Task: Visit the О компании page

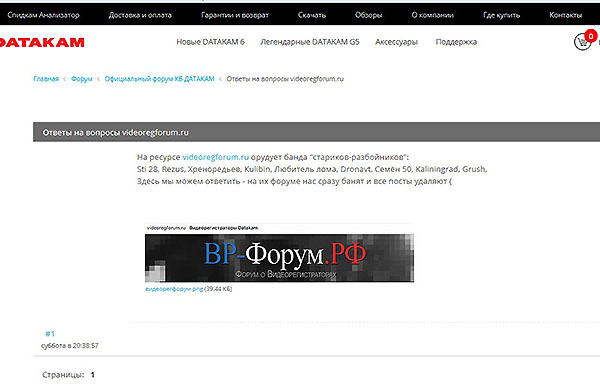Action: tap(432, 15)
